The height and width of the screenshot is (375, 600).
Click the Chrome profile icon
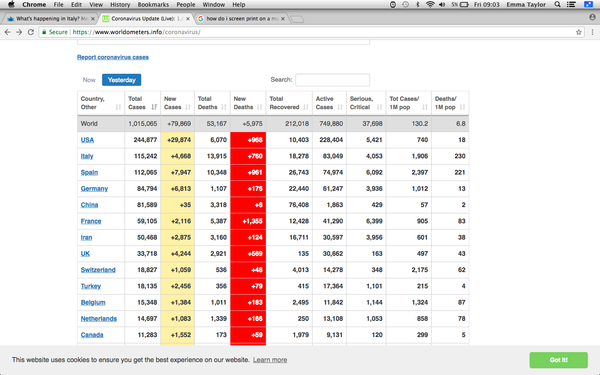tap(592, 17)
